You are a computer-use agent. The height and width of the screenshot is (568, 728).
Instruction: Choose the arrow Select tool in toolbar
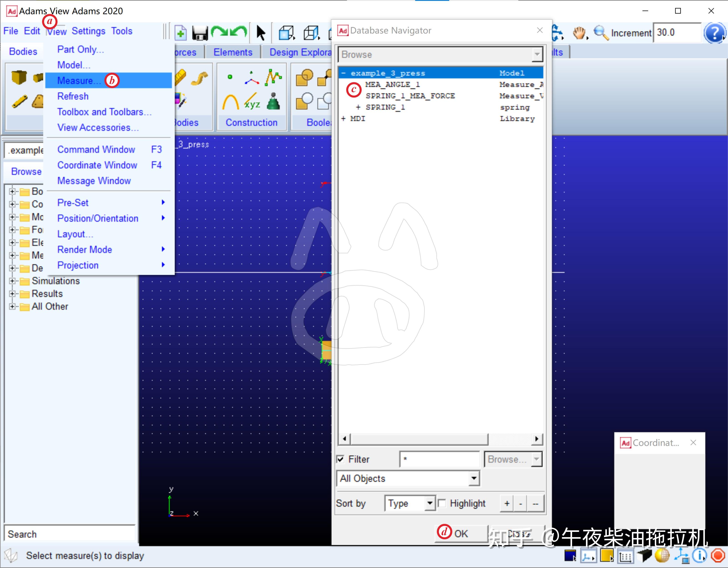(x=261, y=33)
